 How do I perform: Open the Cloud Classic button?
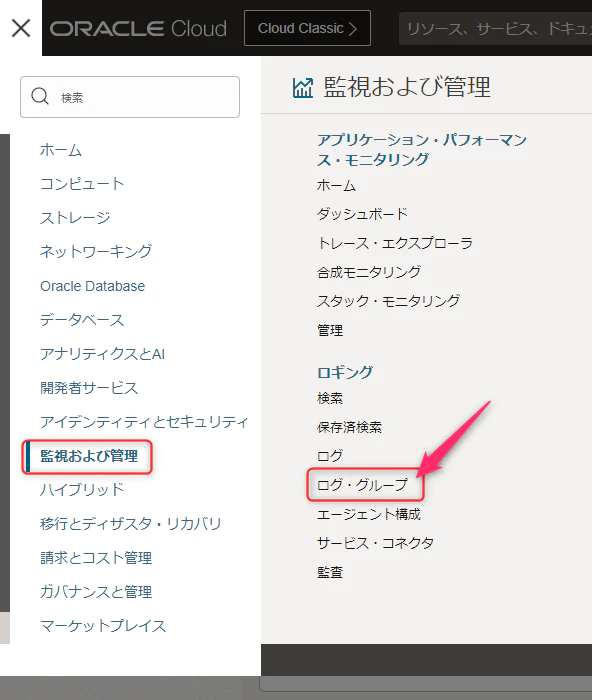[x=307, y=28]
